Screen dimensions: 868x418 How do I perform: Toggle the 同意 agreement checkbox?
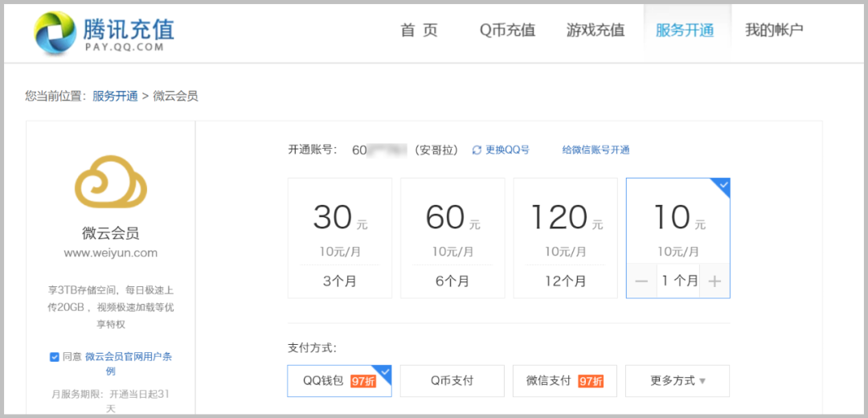[x=55, y=357]
